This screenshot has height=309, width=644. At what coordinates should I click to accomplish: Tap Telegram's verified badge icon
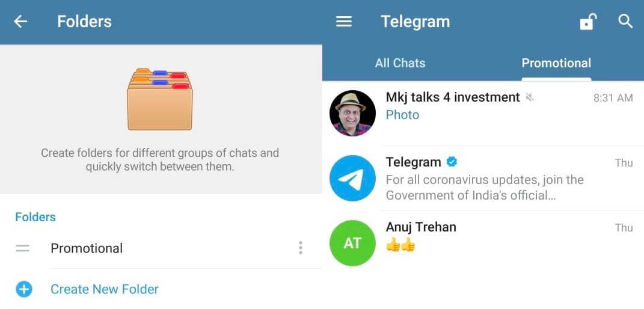coord(452,162)
